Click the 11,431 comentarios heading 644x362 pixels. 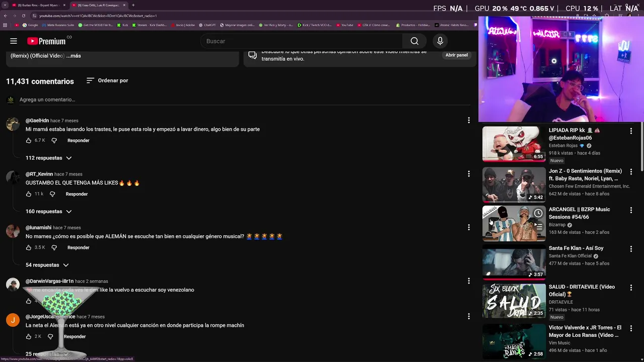coord(40,81)
